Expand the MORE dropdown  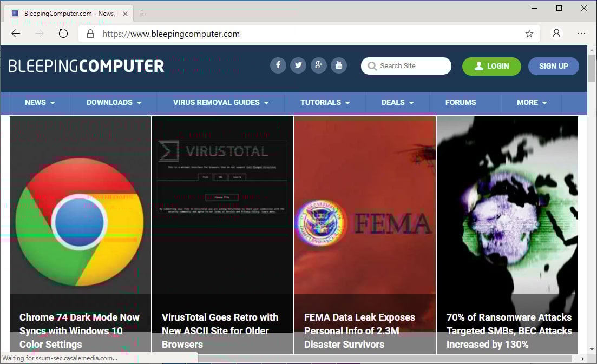tap(531, 102)
